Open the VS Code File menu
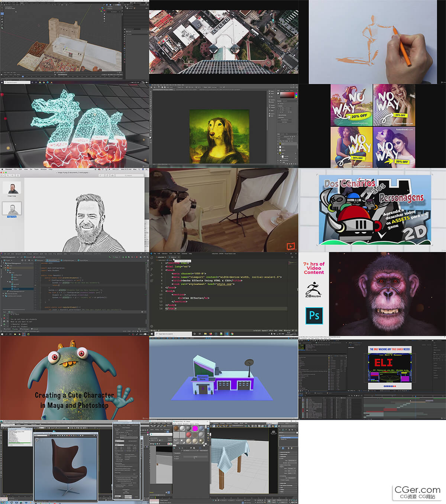Image resolution: width=446 pixels, height=504 pixels. 155,254
